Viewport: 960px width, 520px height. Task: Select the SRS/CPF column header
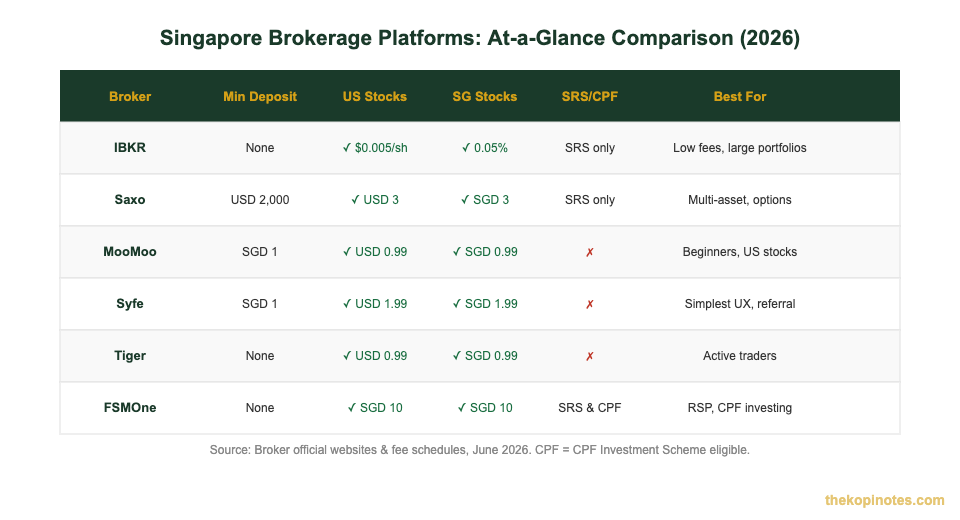pyautogui.click(x=590, y=96)
